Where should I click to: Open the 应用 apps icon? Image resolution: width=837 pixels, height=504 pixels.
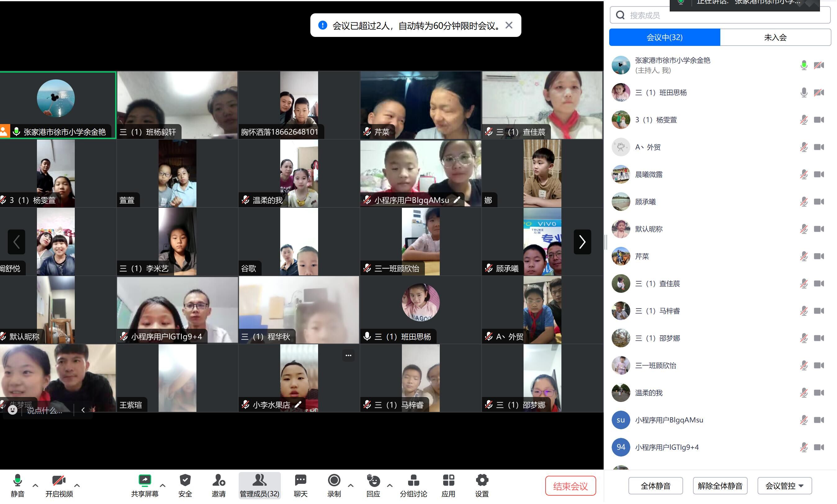448,480
